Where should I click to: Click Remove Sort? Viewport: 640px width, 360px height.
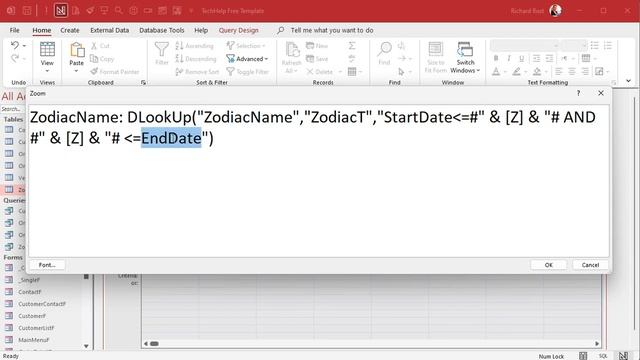[x=198, y=72]
